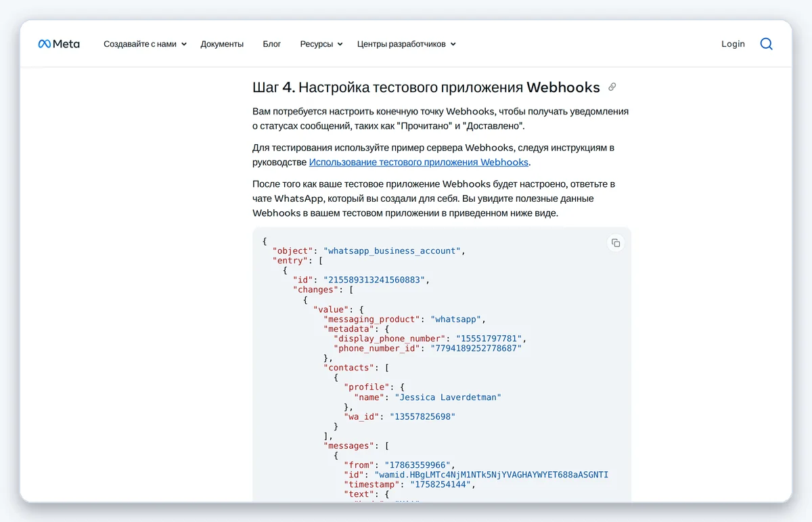Expand the Ресурсы dropdown
The width and height of the screenshot is (812, 522).
pyautogui.click(x=321, y=44)
